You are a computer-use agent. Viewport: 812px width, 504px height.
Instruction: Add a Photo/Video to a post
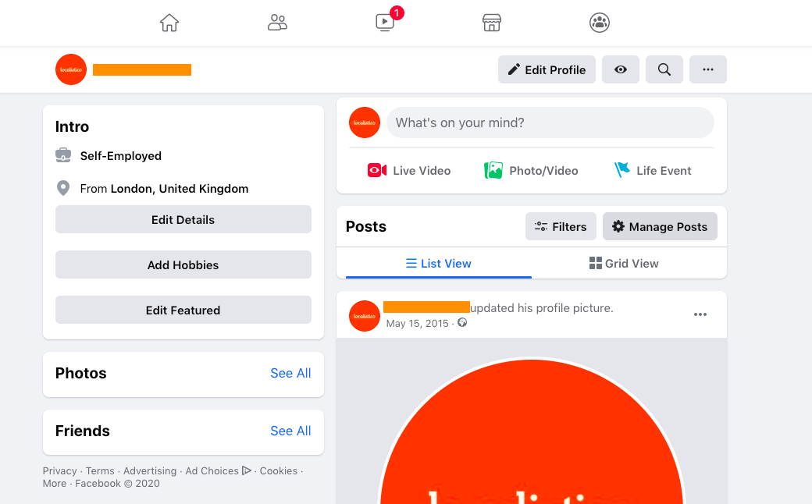(x=531, y=170)
